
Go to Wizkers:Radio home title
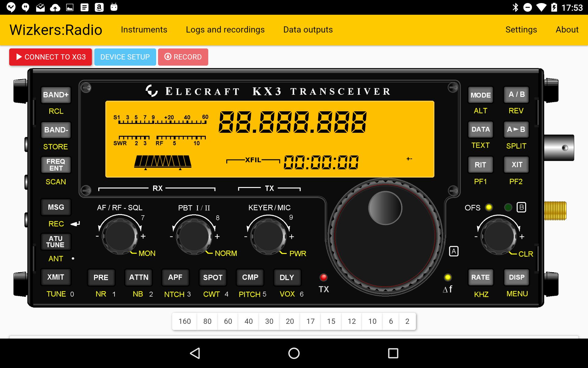tap(56, 30)
